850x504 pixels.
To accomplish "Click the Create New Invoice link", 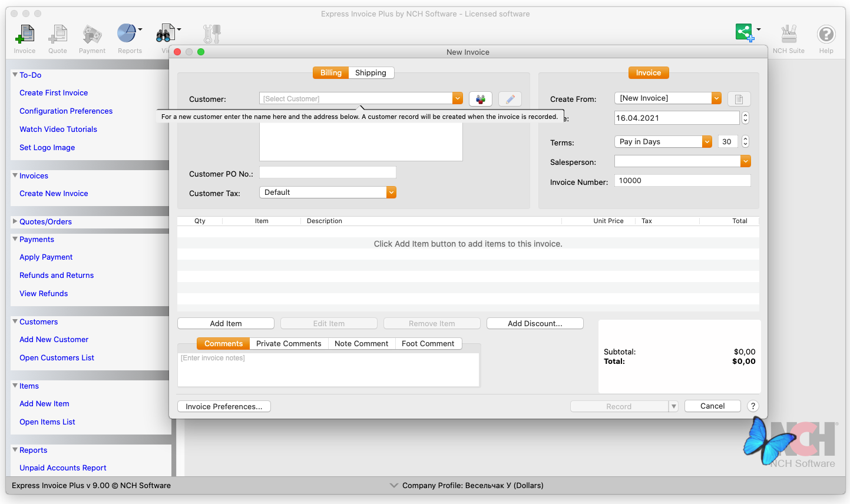I will (54, 193).
